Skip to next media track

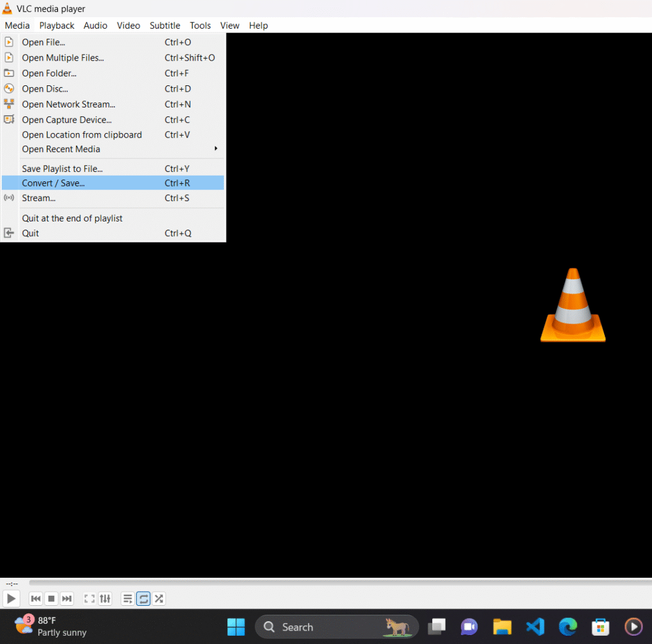(66, 599)
